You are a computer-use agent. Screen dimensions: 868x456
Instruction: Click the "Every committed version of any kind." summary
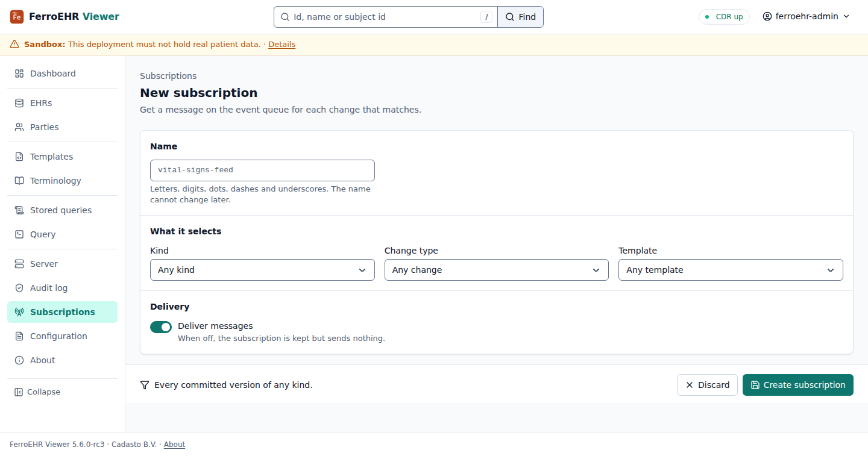(x=233, y=385)
